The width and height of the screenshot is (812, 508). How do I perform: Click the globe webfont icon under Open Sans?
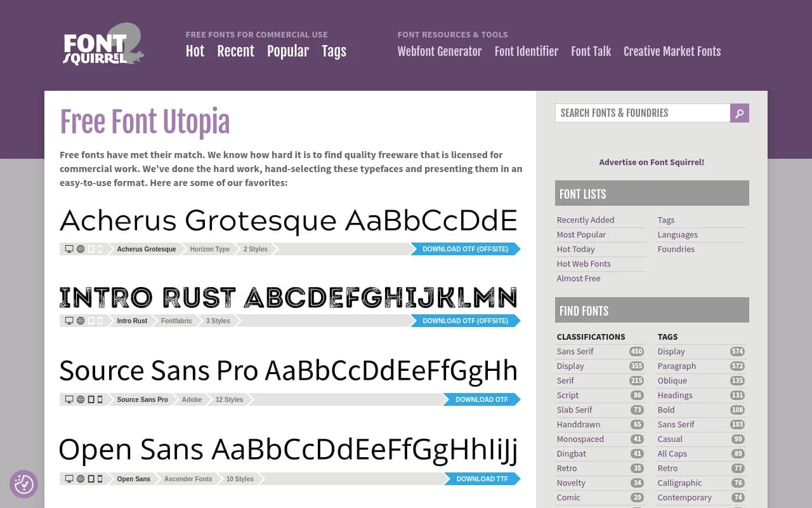pyautogui.click(x=80, y=479)
